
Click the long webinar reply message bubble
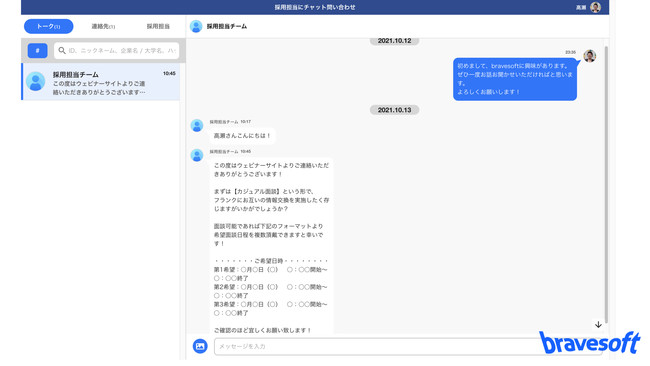pyautogui.click(x=271, y=245)
